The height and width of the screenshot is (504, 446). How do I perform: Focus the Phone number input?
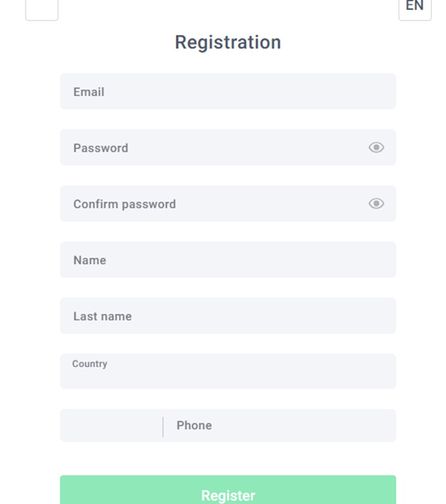click(x=280, y=425)
